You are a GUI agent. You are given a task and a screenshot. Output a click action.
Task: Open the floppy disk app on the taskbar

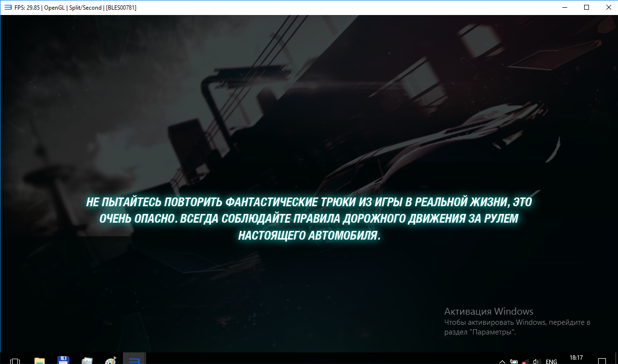point(63,361)
